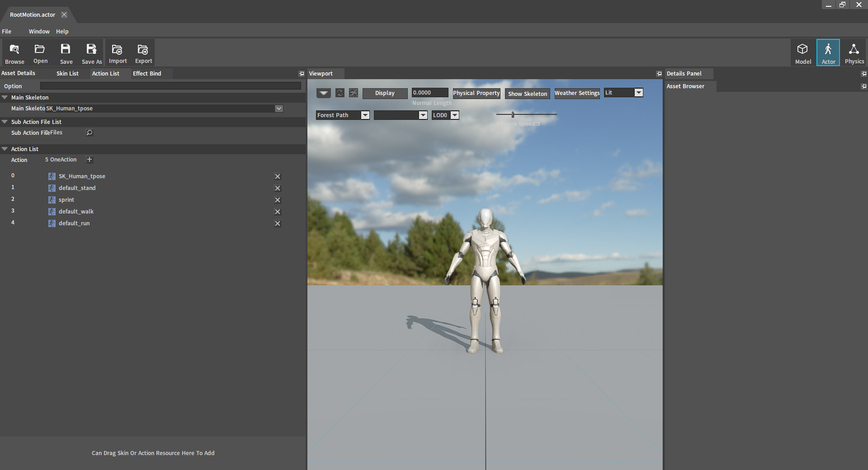Open the Lit shading mode dropdown
Viewport: 868px width, 470px height.
(x=638, y=93)
